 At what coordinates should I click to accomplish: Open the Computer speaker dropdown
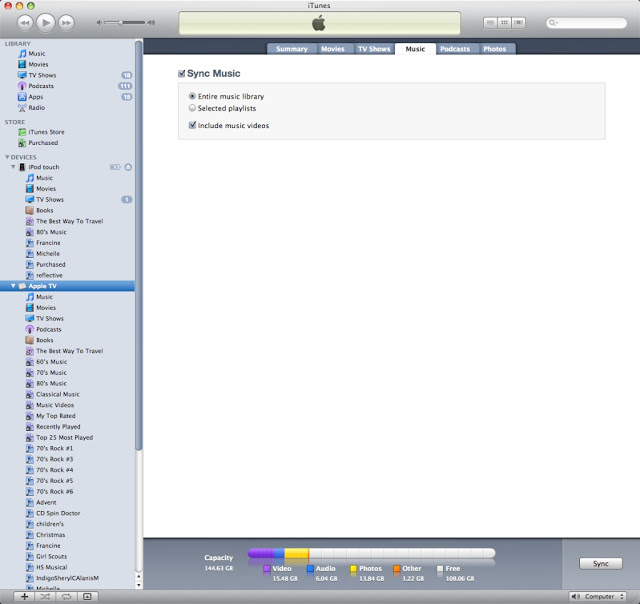pyautogui.click(x=598, y=597)
